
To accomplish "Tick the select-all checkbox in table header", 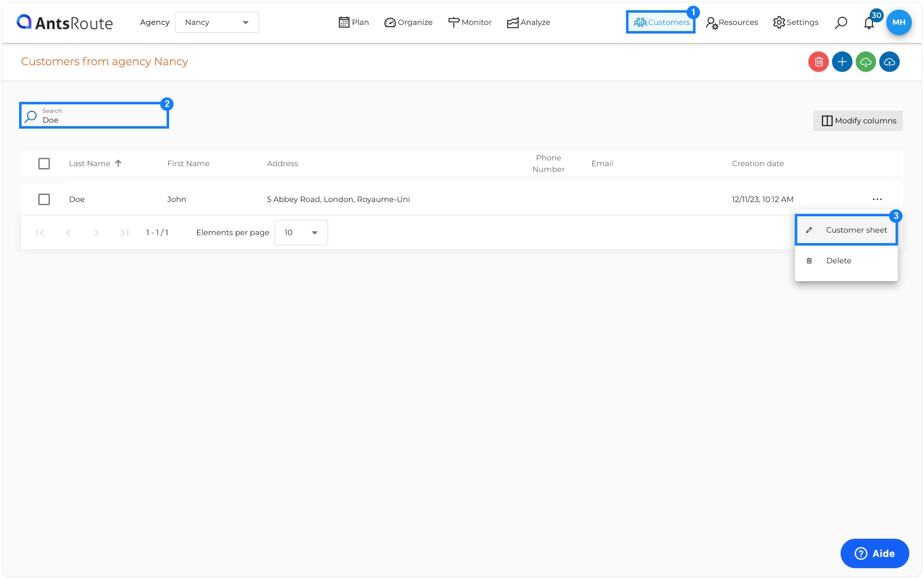I will point(44,163).
